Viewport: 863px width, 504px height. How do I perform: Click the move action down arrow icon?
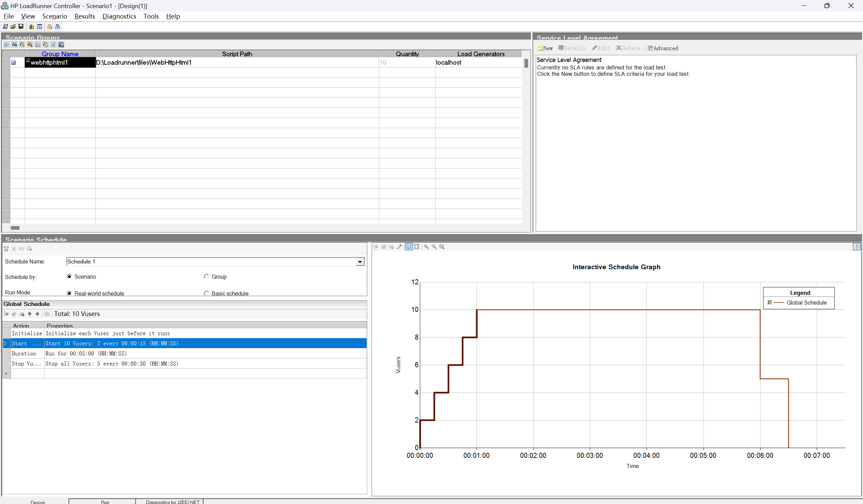pos(37,314)
